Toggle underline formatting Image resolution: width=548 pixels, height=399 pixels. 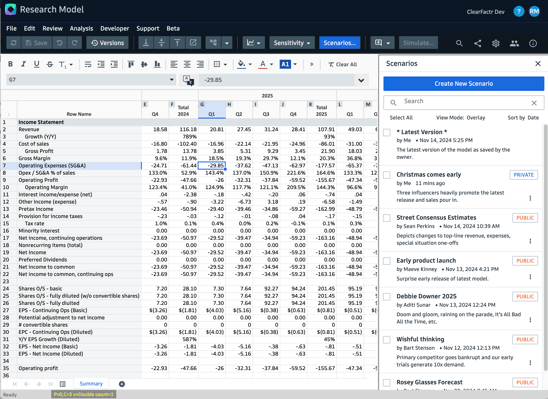(x=36, y=64)
